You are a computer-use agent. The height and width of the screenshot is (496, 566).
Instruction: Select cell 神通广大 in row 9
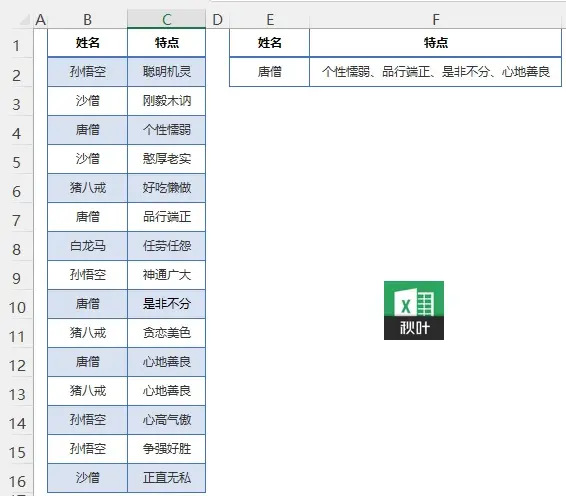pos(166,275)
